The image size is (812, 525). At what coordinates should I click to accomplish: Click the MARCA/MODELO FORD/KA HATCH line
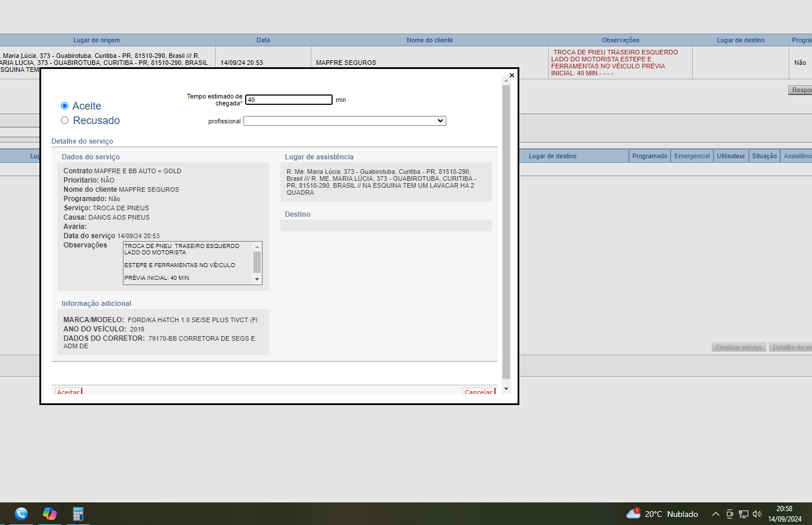161,320
